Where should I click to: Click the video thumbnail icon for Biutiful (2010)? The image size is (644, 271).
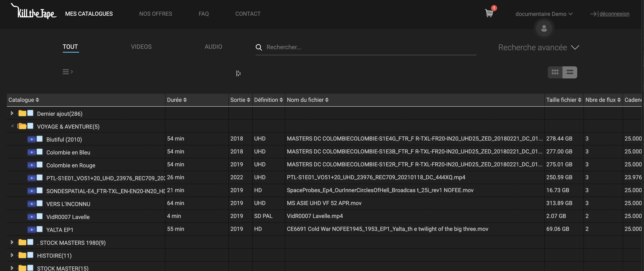click(32, 139)
